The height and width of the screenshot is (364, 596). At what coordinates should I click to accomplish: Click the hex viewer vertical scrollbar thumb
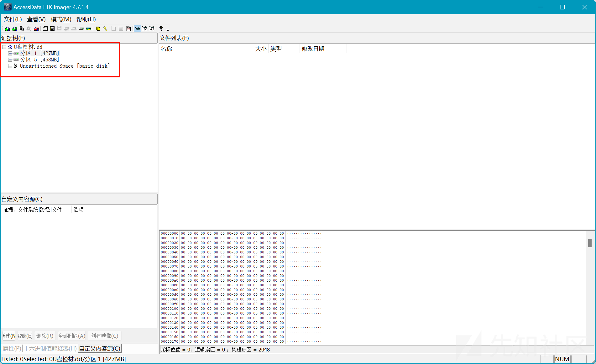click(x=590, y=243)
